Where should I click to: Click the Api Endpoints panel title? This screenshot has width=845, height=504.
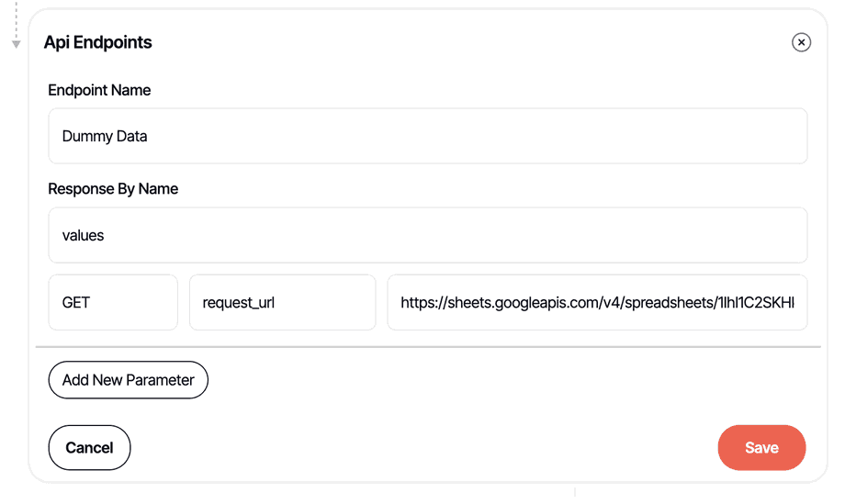(97, 42)
